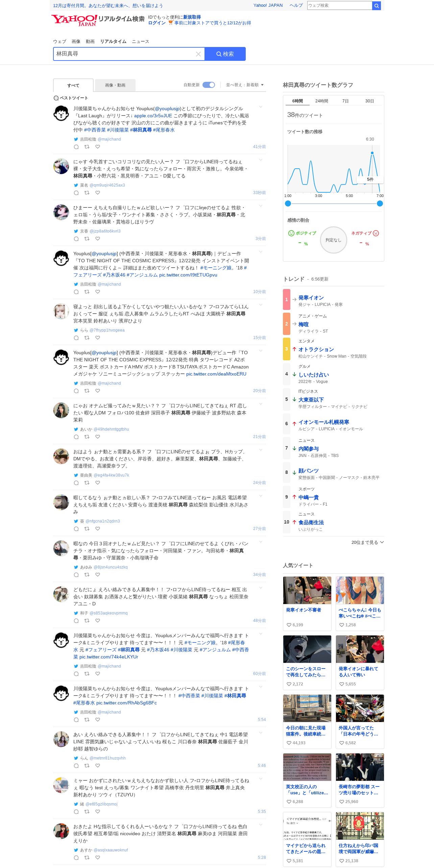Expand the chevron on the 和子 tweet
This screenshot has height=868, width=434.
pyautogui.click(x=261, y=588)
